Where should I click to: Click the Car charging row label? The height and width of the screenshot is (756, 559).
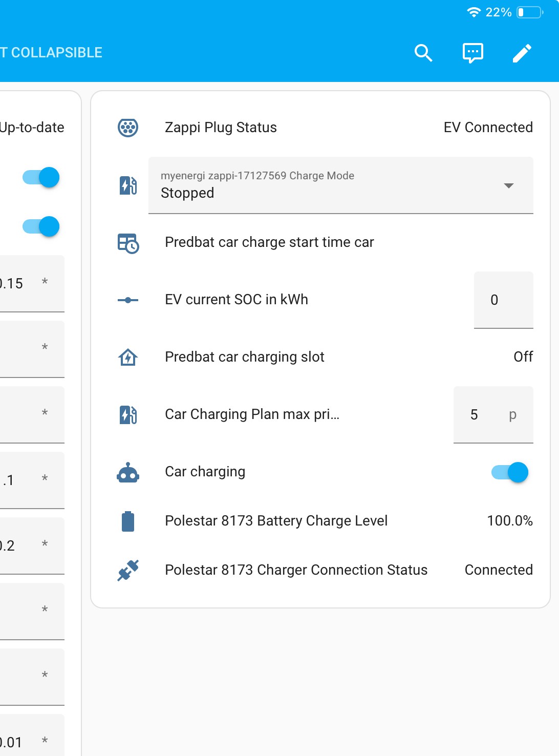pos(205,472)
